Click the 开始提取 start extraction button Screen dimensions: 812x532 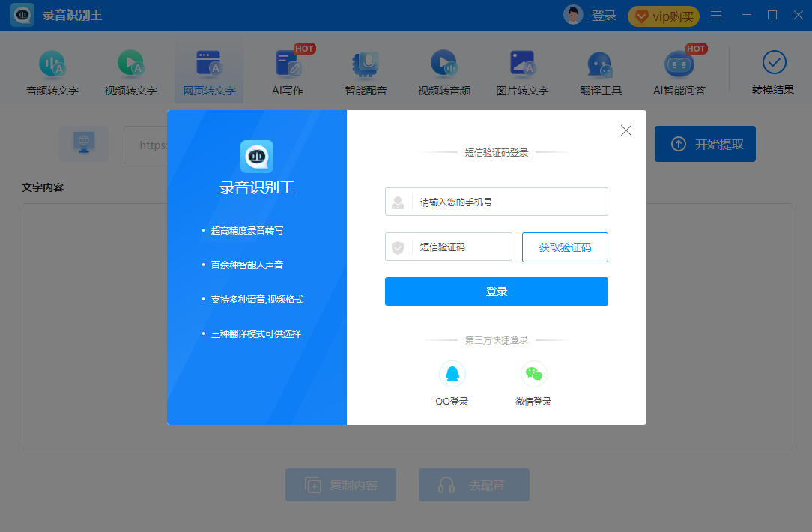(x=705, y=143)
